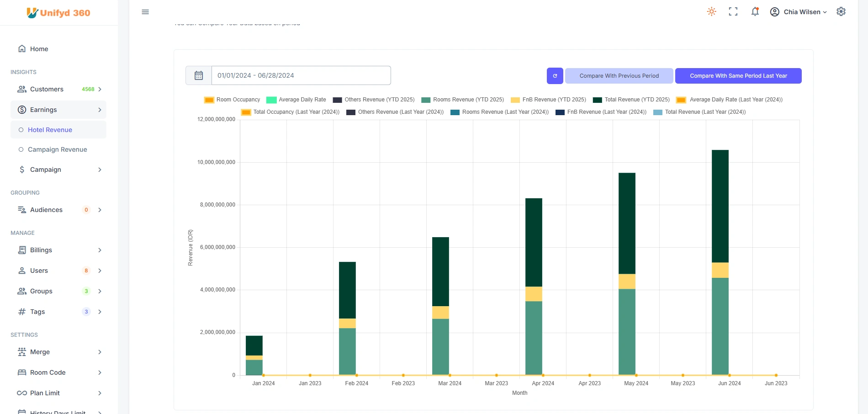Viewport: 868px width, 414px height.
Task: Open Hotel Revenue page
Action: [58, 130]
